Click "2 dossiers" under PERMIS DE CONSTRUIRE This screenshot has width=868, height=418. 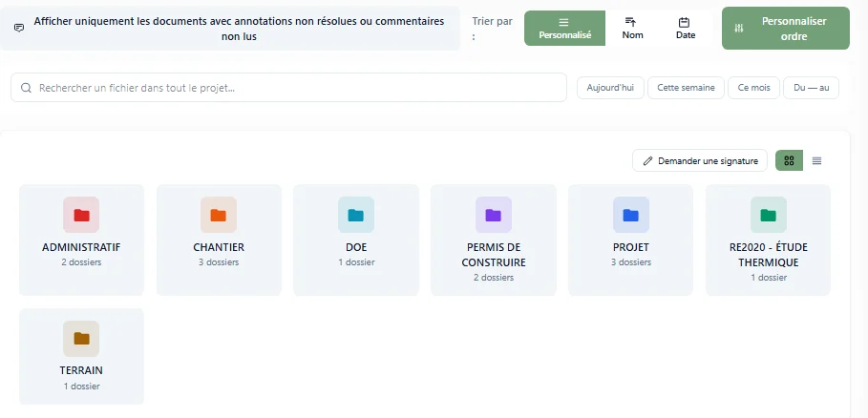(494, 277)
